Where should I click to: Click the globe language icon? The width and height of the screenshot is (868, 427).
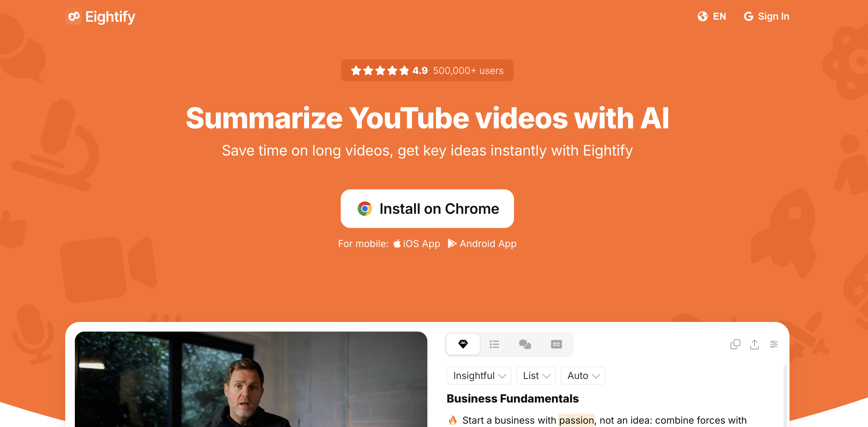pyautogui.click(x=703, y=16)
